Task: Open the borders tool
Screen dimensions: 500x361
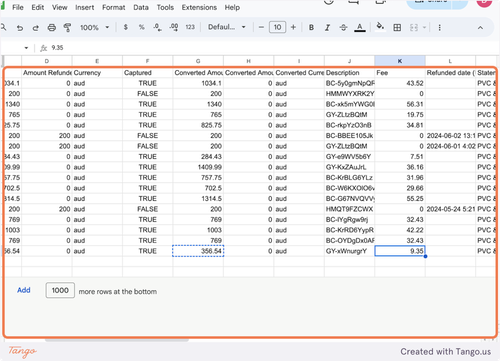Action: [397, 28]
